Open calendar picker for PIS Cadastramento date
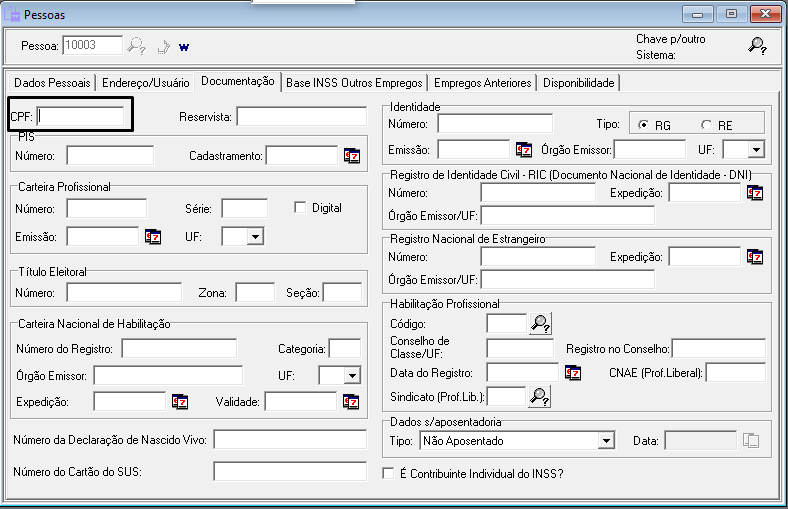 pos(351,155)
